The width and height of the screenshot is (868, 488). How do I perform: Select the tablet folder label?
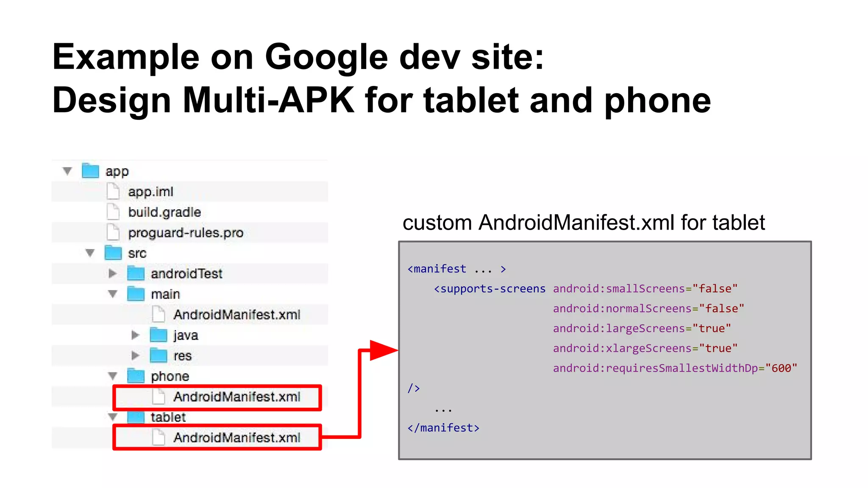click(x=168, y=417)
